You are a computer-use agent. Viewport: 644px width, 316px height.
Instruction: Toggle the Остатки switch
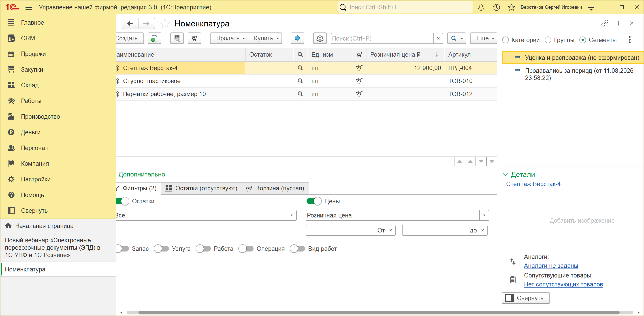pos(122,201)
